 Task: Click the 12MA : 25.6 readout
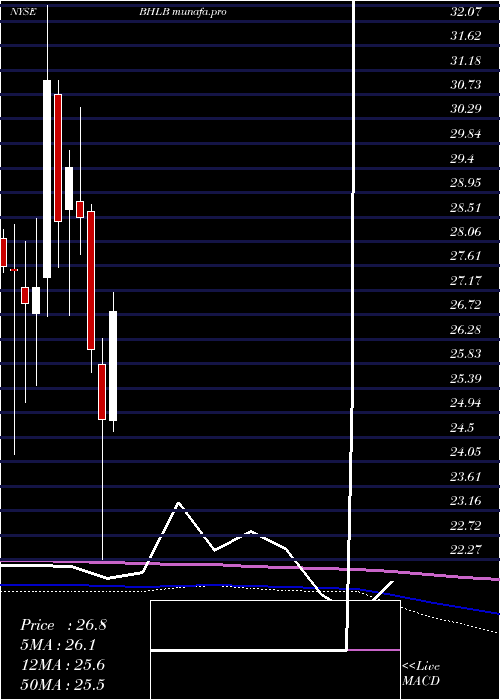pos(62,665)
